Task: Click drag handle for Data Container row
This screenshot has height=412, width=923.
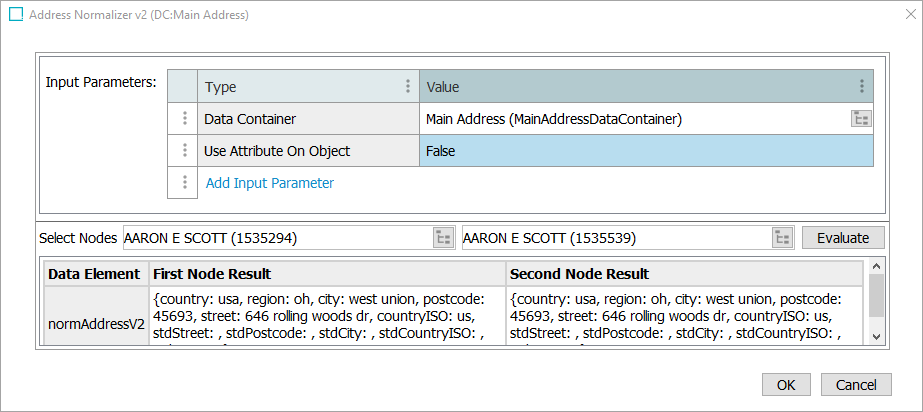Action: tap(184, 119)
